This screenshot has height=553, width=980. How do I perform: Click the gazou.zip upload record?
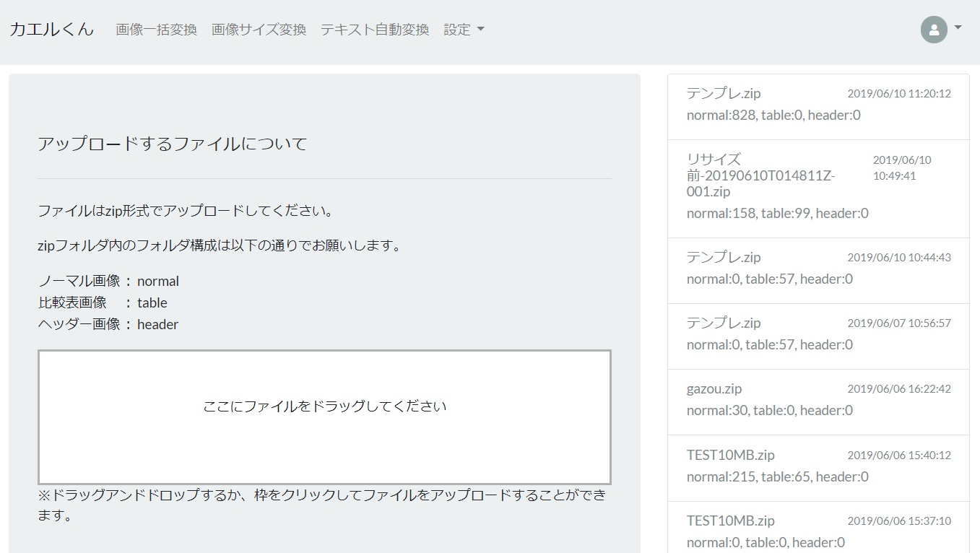[x=715, y=389]
